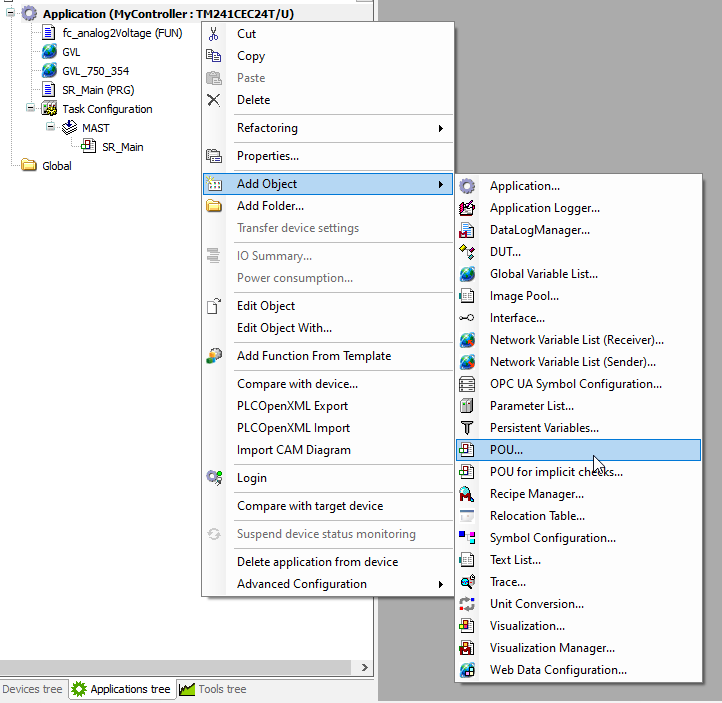
Task: Click the Application gear icon in submenu
Action: [x=467, y=186]
